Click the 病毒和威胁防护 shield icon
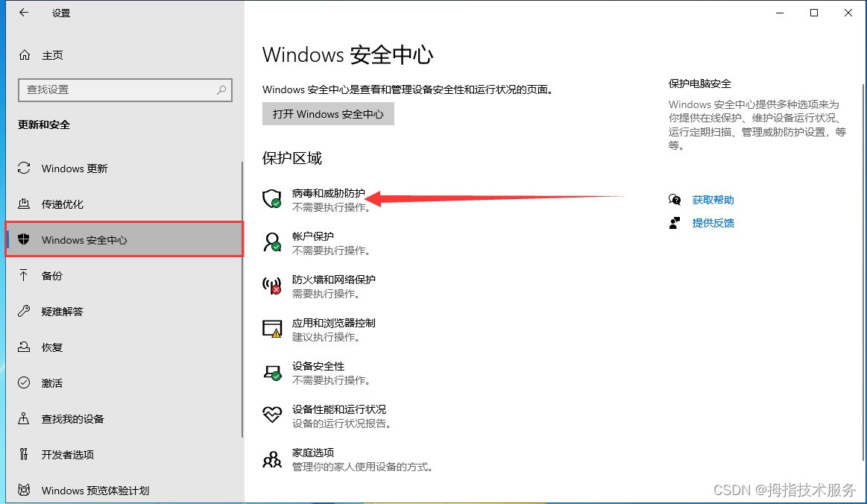This screenshot has width=867, height=504. (272, 198)
